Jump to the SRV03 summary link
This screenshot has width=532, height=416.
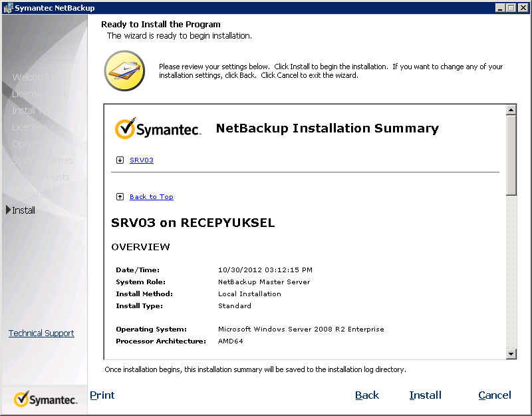click(x=142, y=160)
